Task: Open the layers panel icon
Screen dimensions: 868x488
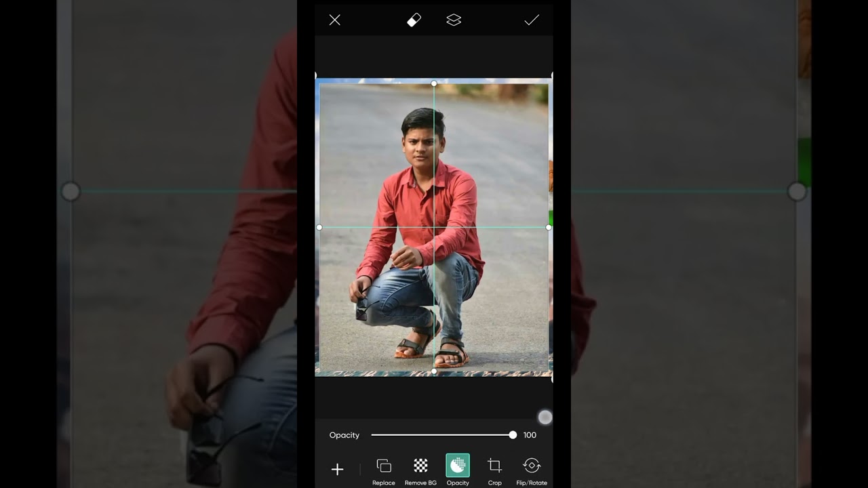Action: pyautogui.click(x=454, y=20)
